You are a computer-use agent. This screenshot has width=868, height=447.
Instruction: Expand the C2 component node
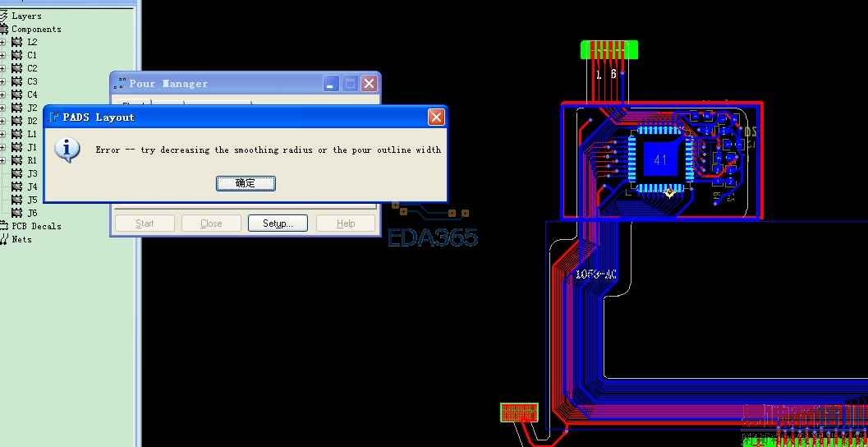coord(2,69)
